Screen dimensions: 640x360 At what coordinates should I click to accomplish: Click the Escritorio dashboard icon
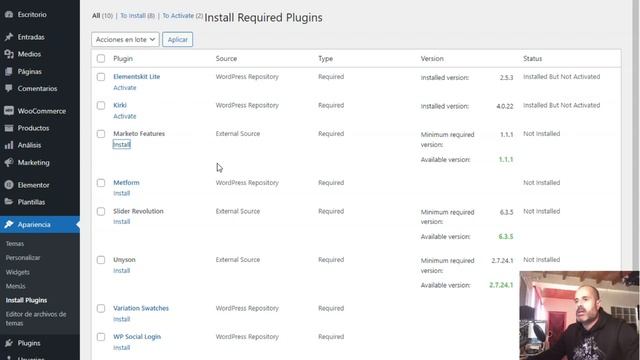click(9, 15)
